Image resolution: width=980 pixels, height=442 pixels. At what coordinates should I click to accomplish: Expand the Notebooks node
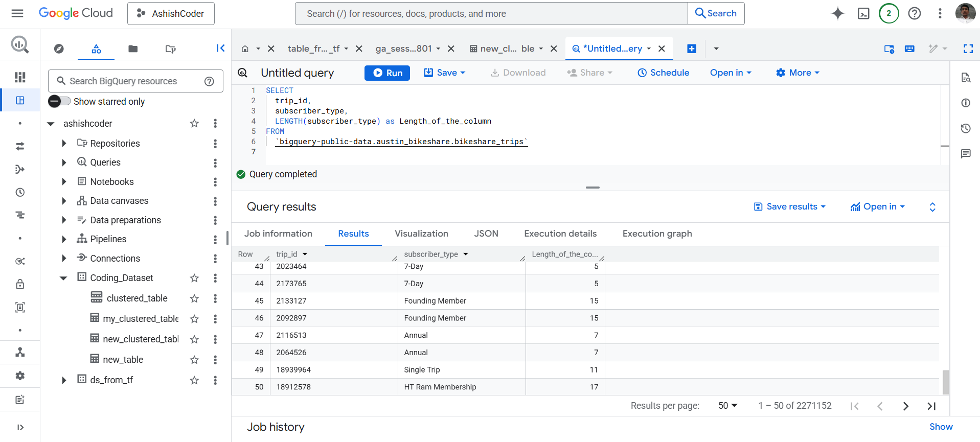coord(64,182)
